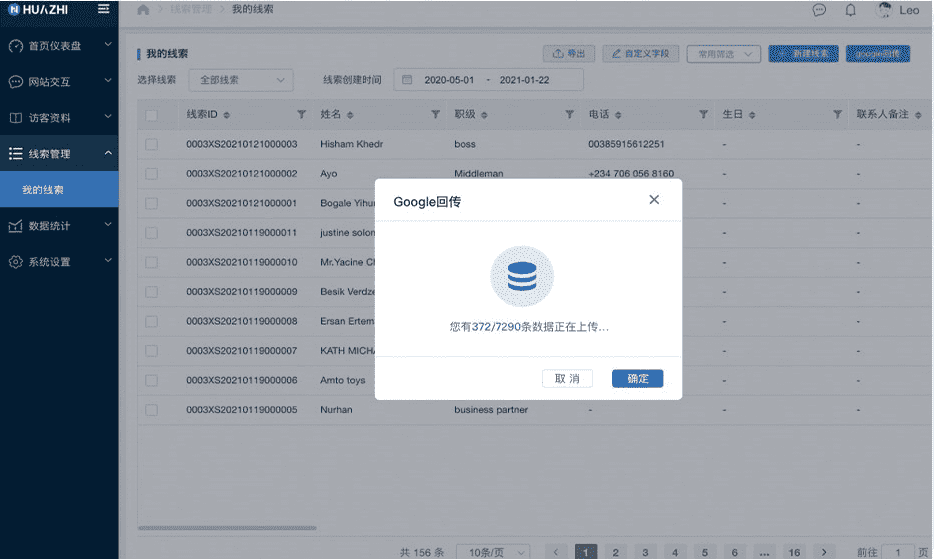Open the chat message icon in header
The image size is (934, 559).
click(819, 10)
